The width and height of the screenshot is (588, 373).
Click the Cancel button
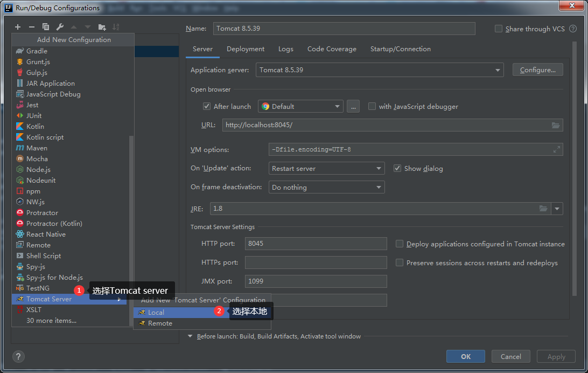[x=511, y=356]
